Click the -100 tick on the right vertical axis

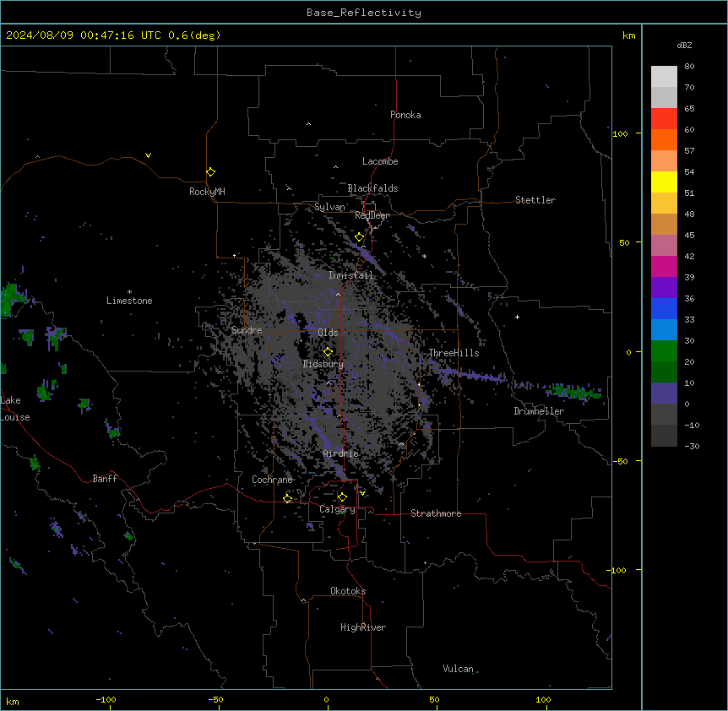pos(617,570)
